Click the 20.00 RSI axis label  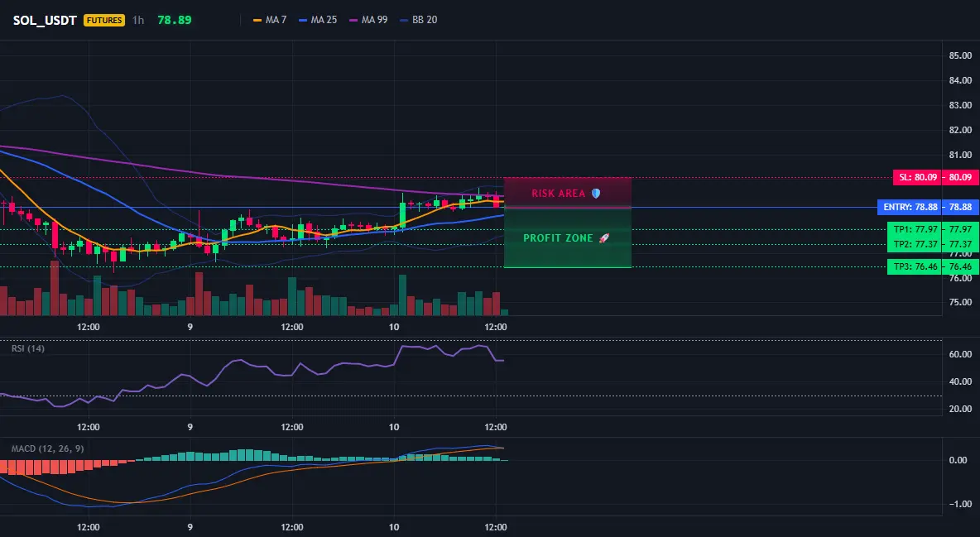click(x=960, y=409)
